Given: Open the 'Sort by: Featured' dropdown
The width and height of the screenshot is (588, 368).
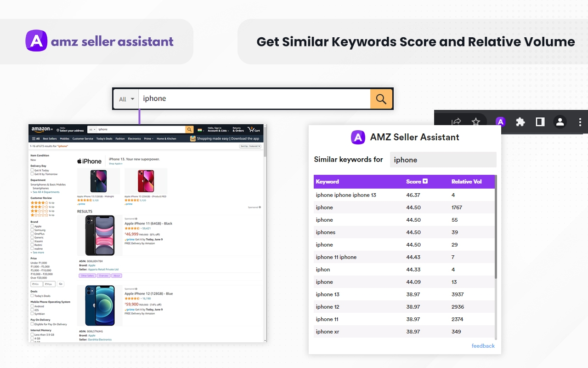Looking at the screenshot, I should click(x=250, y=146).
